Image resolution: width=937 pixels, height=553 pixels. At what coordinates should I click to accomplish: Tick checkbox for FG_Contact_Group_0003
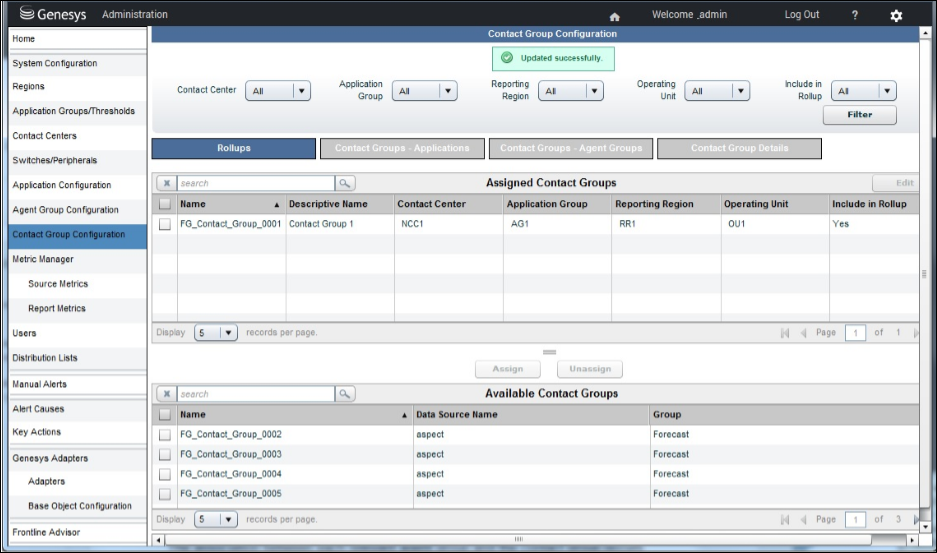point(165,454)
